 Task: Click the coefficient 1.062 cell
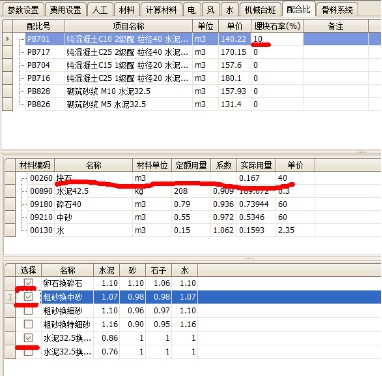click(x=223, y=230)
